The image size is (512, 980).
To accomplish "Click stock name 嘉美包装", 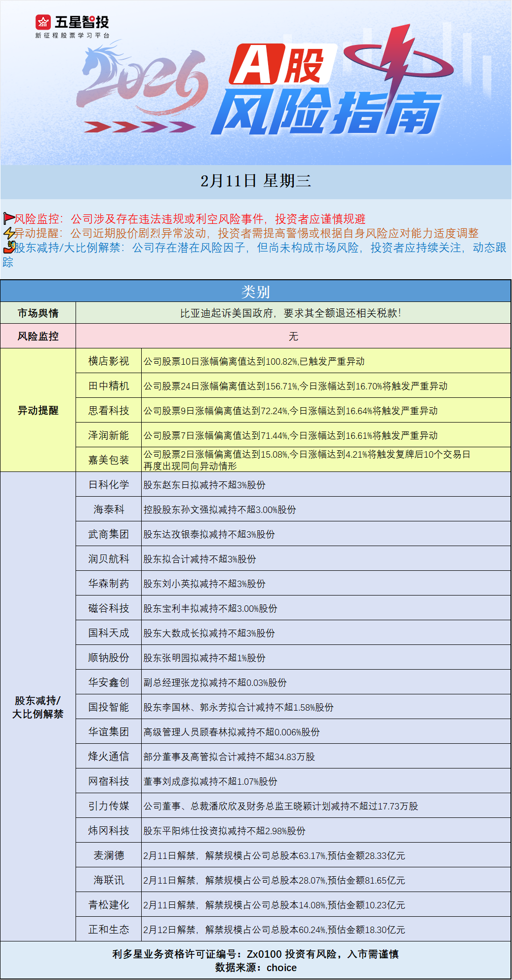I will [x=109, y=460].
